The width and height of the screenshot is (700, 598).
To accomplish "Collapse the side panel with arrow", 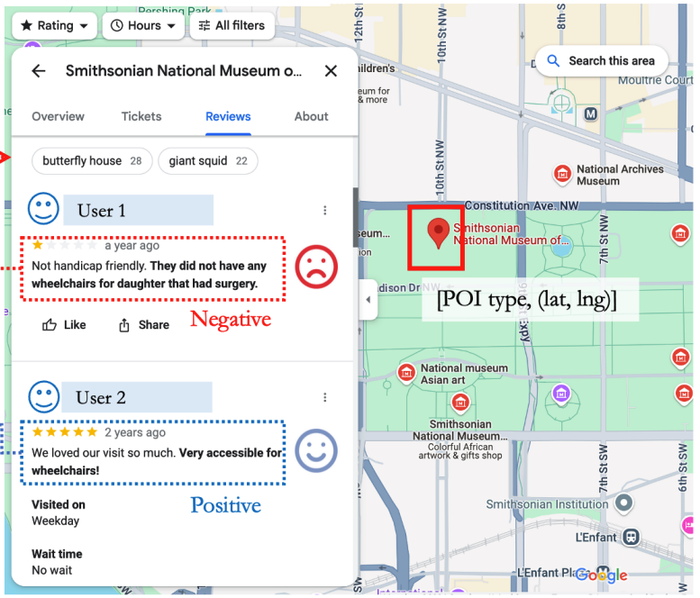I will pyautogui.click(x=368, y=300).
